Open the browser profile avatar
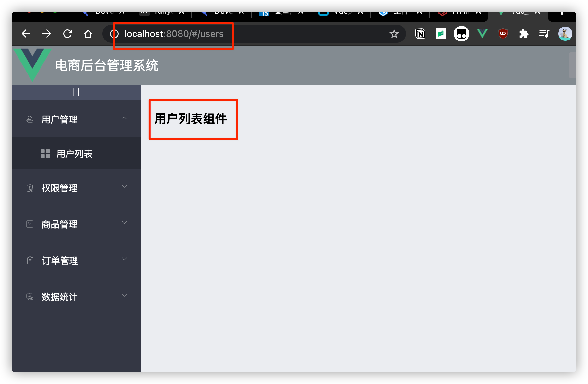 565,34
